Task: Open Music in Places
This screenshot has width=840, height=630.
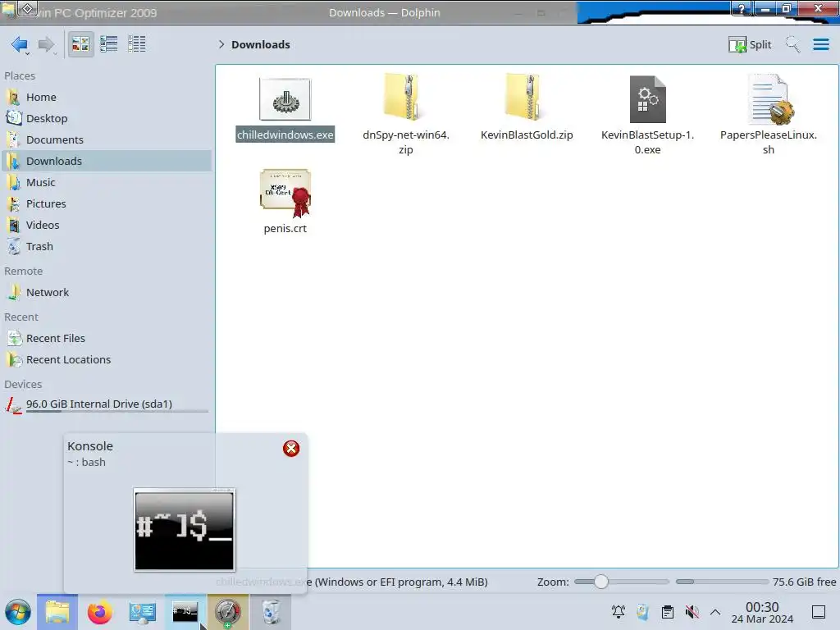Action: [x=107, y=183]
